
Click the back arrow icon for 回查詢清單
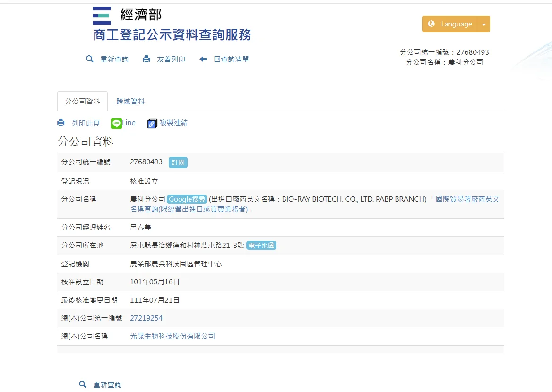(x=203, y=59)
